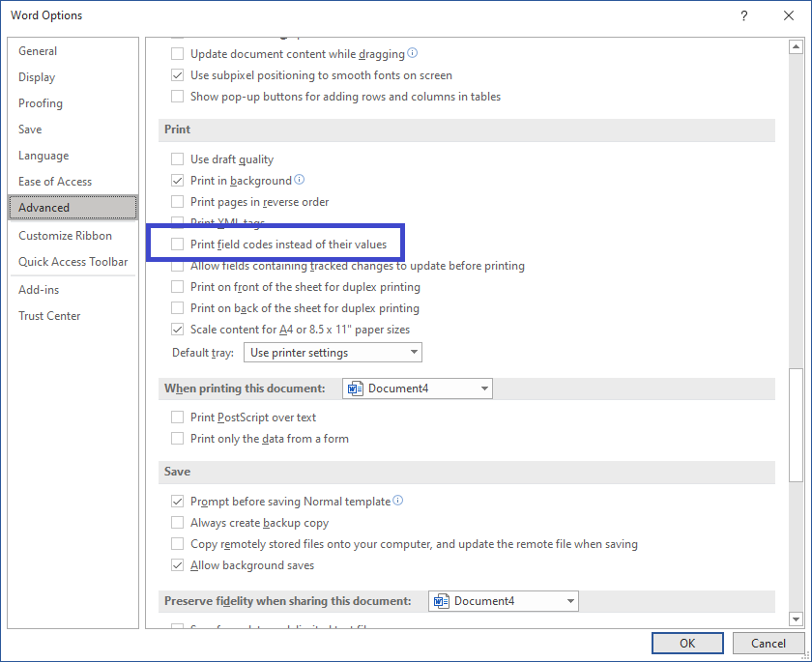Check Print field codes instead of their values

(x=177, y=244)
